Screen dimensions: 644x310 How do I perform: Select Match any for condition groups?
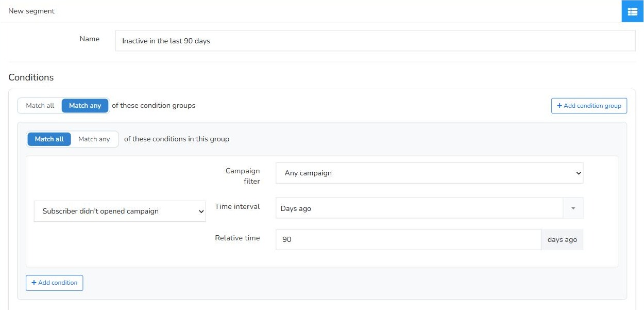coord(85,106)
